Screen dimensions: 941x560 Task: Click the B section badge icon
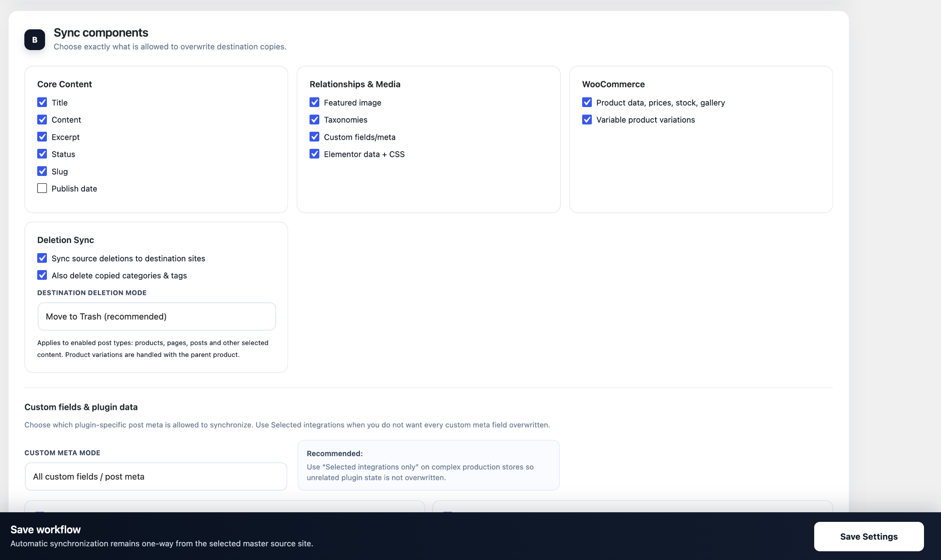click(x=34, y=40)
